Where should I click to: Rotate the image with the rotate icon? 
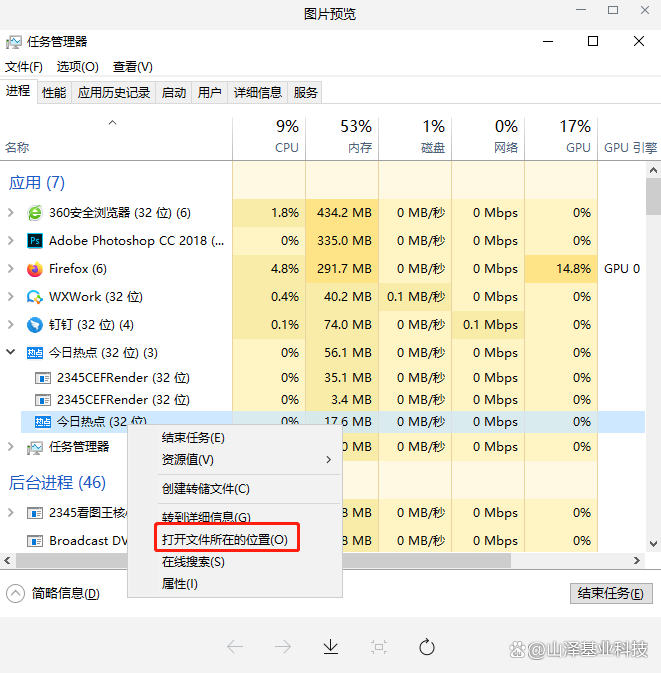point(427,647)
